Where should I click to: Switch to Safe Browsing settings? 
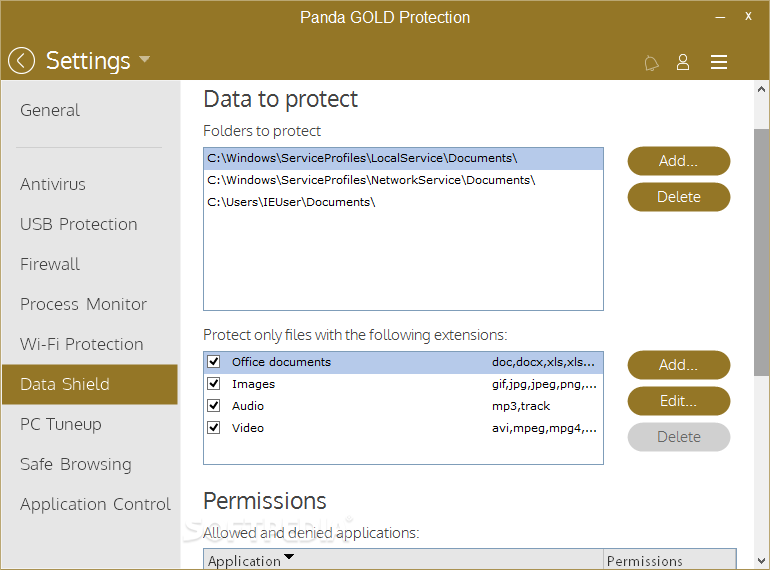[76, 464]
